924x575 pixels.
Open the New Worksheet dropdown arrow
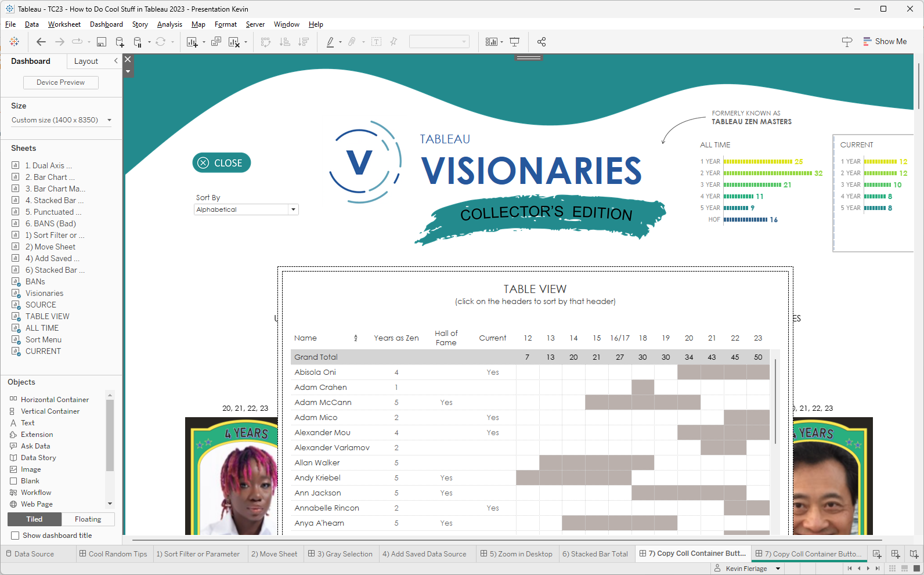pyautogui.click(x=204, y=42)
